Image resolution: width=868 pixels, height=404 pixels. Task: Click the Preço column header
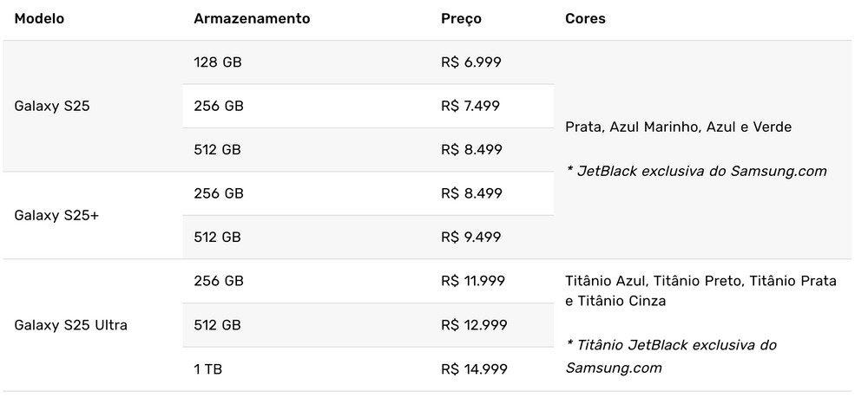click(x=461, y=18)
